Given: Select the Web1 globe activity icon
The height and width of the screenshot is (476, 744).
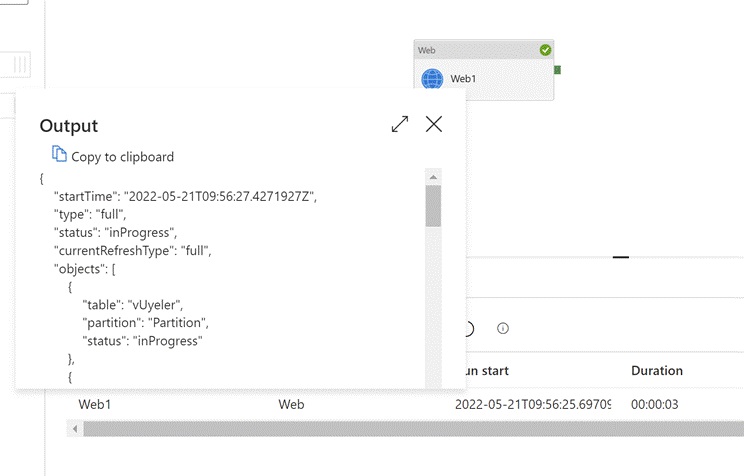Looking at the screenshot, I should (x=432, y=79).
